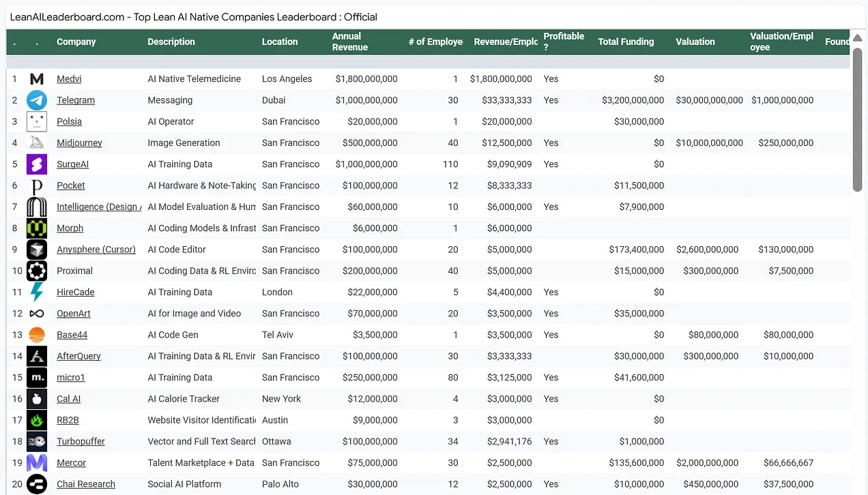Open the Medvi company link
868x495 pixels.
pos(69,79)
